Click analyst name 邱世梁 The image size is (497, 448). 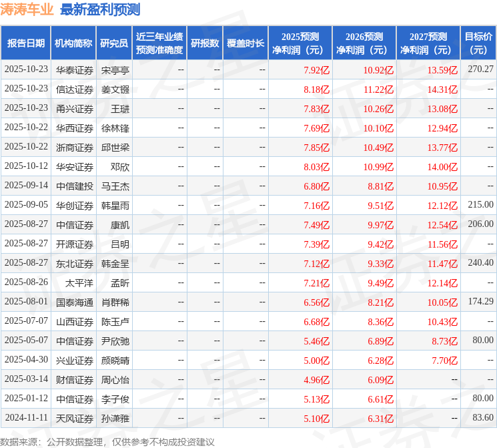tap(115, 148)
